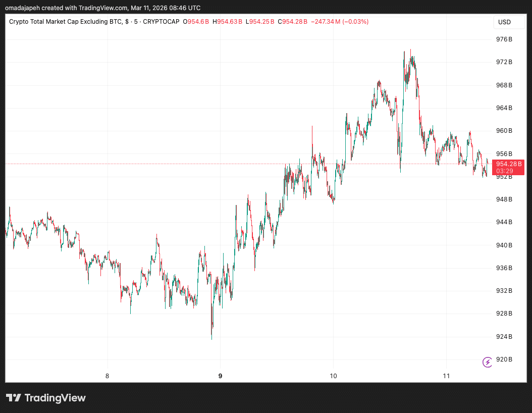Click the 940 B price axis label
This screenshot has height=413, width=532.
pyautogui.click(x=504, y=245)
